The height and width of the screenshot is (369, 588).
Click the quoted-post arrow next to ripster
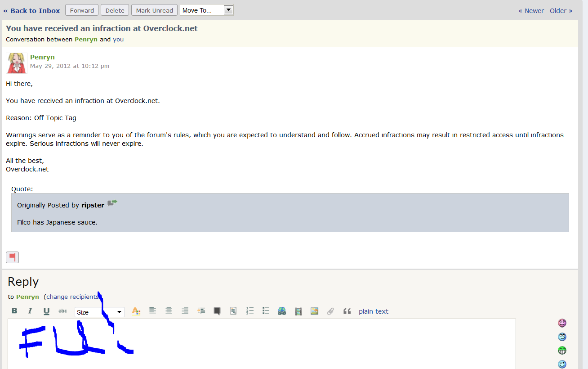pos(112,203)
